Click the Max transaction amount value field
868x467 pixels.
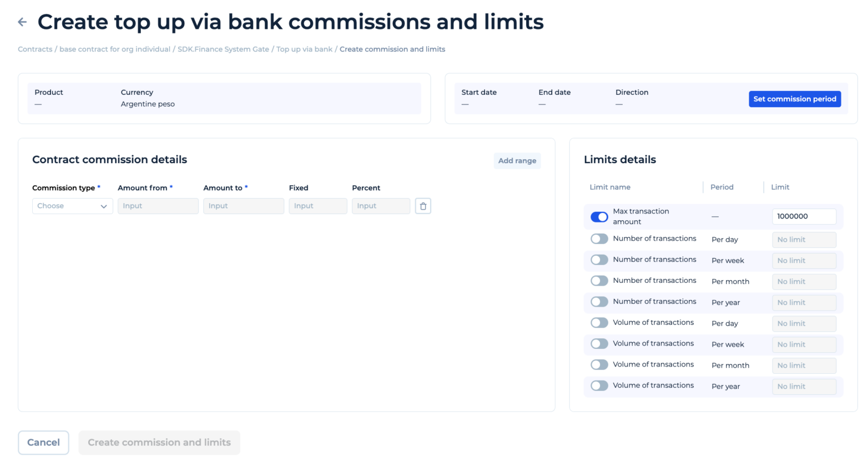click(x=804, y=216)
